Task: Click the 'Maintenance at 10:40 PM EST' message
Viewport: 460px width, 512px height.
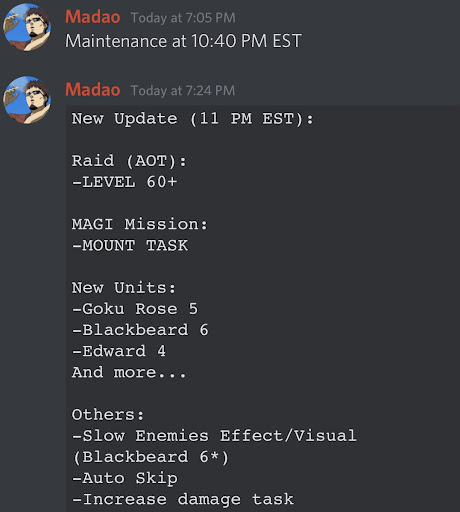Action: pos(183,41)
